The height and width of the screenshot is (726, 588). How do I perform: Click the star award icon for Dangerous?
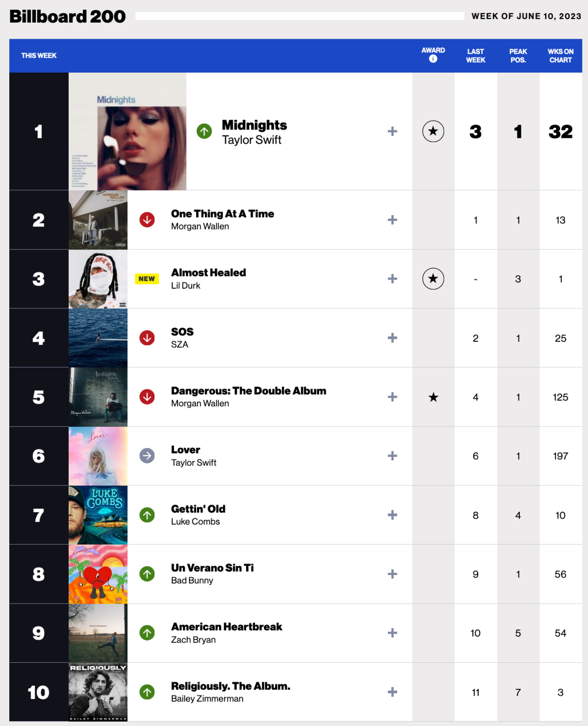pyautogui.click(x=433, y=397)
